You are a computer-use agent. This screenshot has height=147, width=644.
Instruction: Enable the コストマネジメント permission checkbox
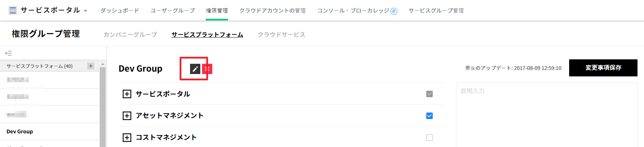tap(429, 137)
